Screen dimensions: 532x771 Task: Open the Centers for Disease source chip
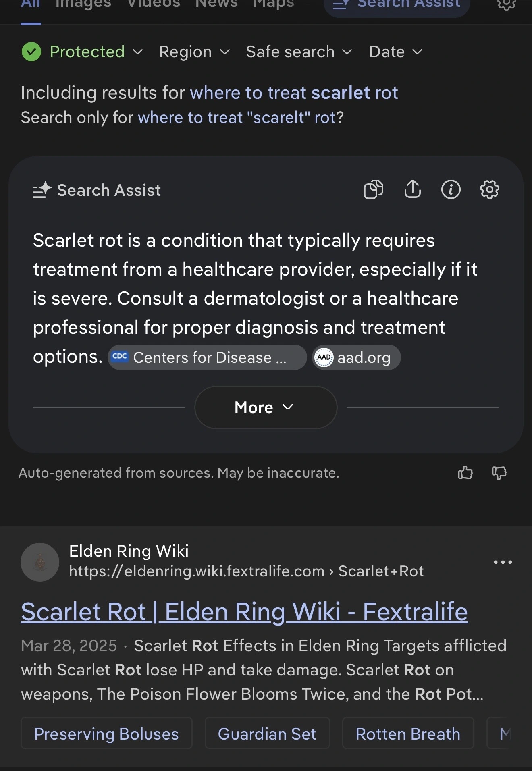(x=207, y=357)
